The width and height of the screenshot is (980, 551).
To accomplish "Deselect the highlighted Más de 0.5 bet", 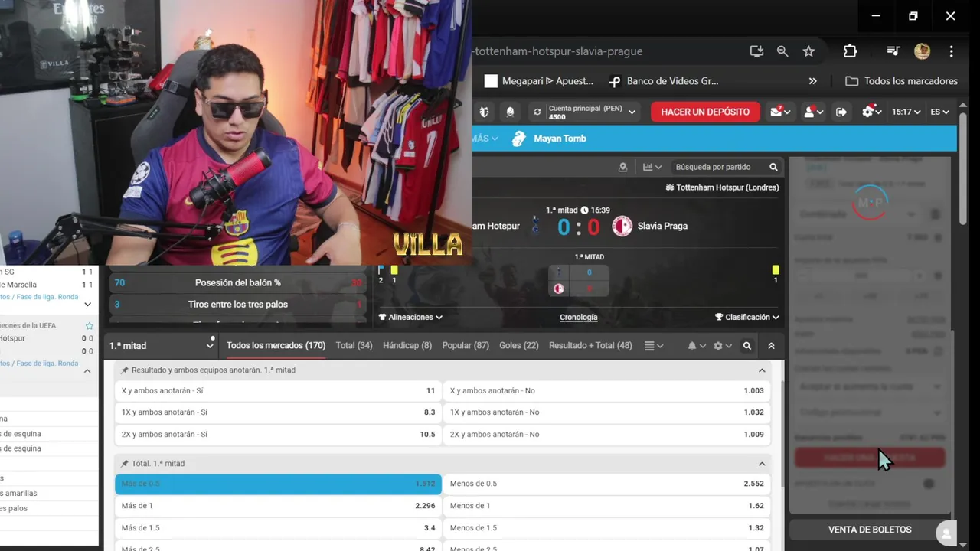I will 278,484.
